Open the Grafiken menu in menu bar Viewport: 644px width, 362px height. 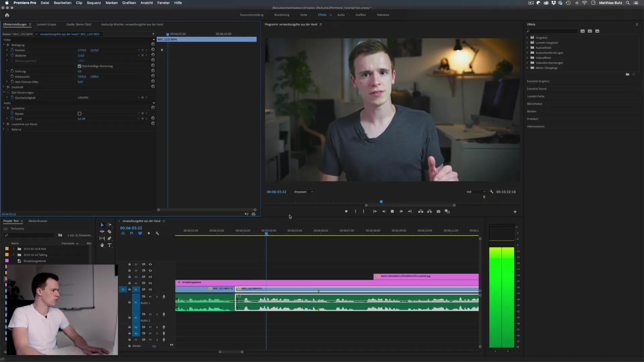tap(129, 3)
